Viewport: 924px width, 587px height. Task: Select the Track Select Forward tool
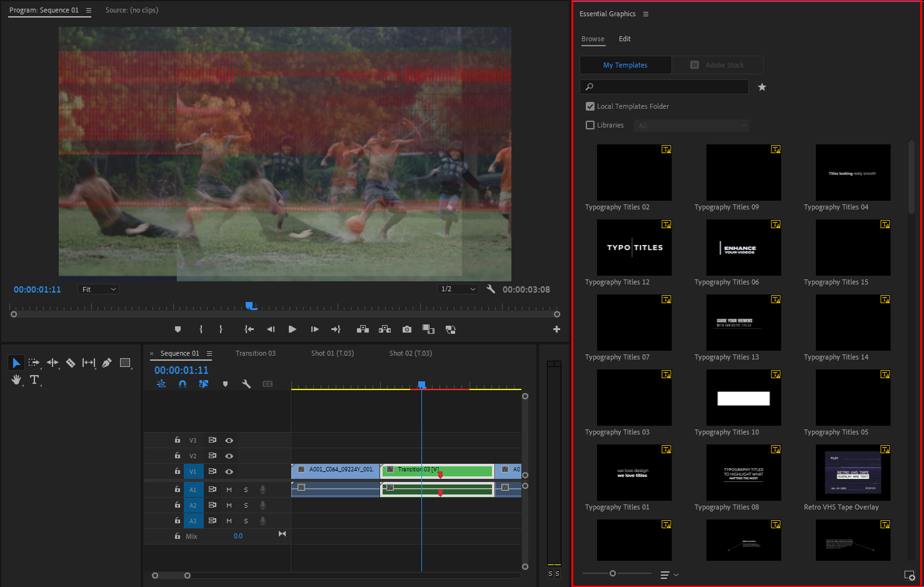34,363
